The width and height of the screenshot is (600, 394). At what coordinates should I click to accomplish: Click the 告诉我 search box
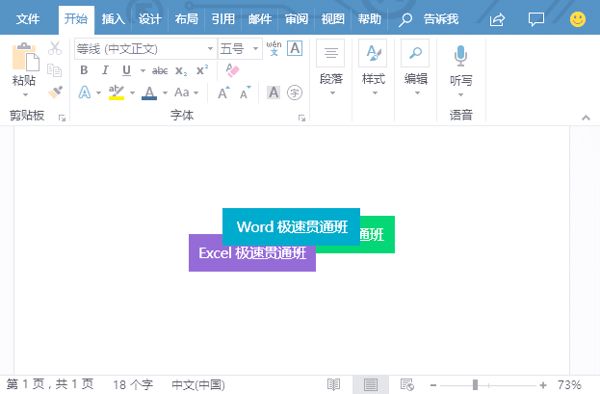click(x=428, y=19)
